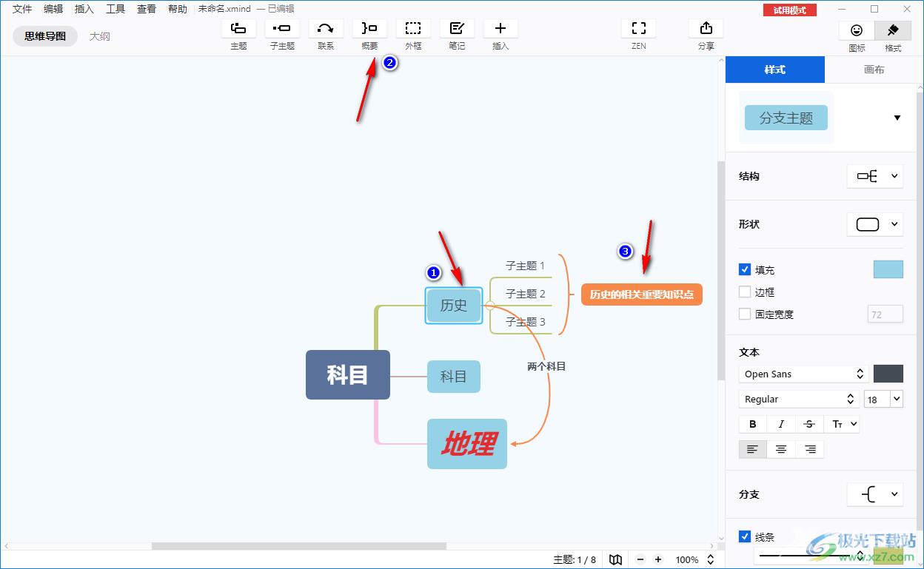This screenshot has width=924, height=569.
Task: Open the 文件 (File) menu
Action: tap(22, 9)
